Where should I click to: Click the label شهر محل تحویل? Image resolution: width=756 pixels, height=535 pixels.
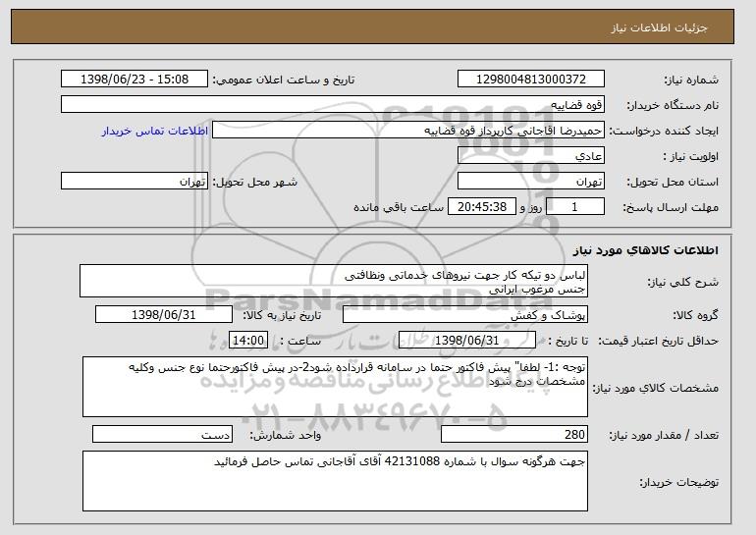(x=255, y=183)
